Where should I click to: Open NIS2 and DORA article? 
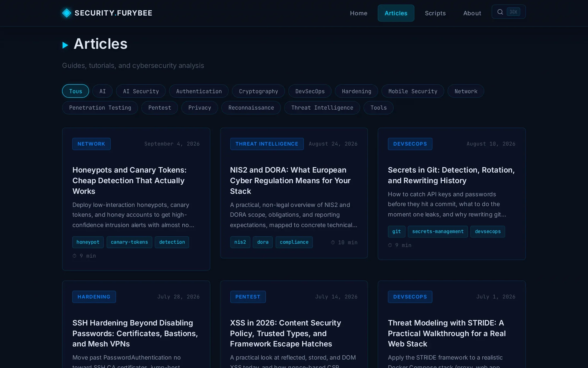pyautogui.click(x=290, y=180)
